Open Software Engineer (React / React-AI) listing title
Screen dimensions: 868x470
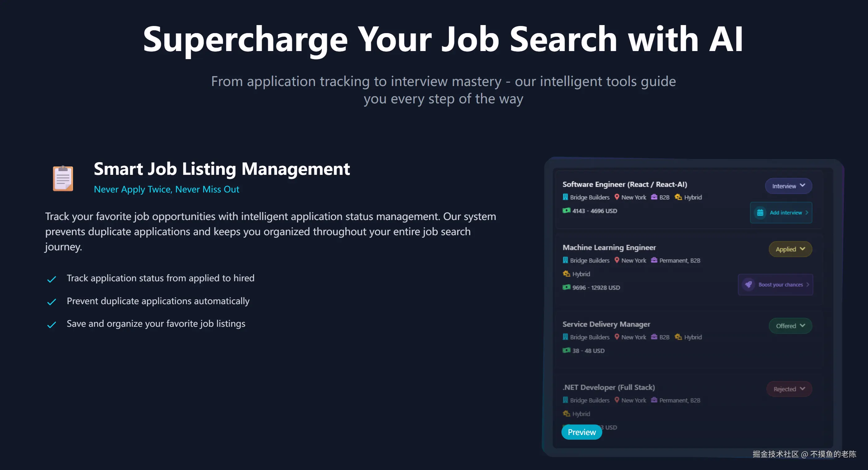624,184
